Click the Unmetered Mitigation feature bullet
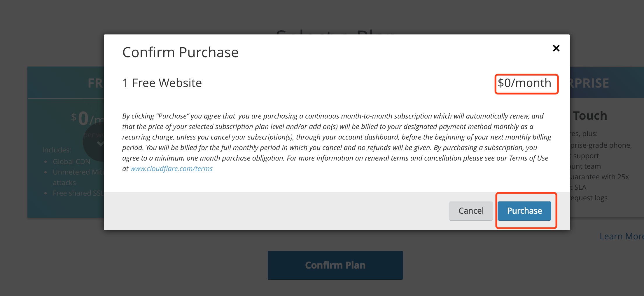 [78, 172]
